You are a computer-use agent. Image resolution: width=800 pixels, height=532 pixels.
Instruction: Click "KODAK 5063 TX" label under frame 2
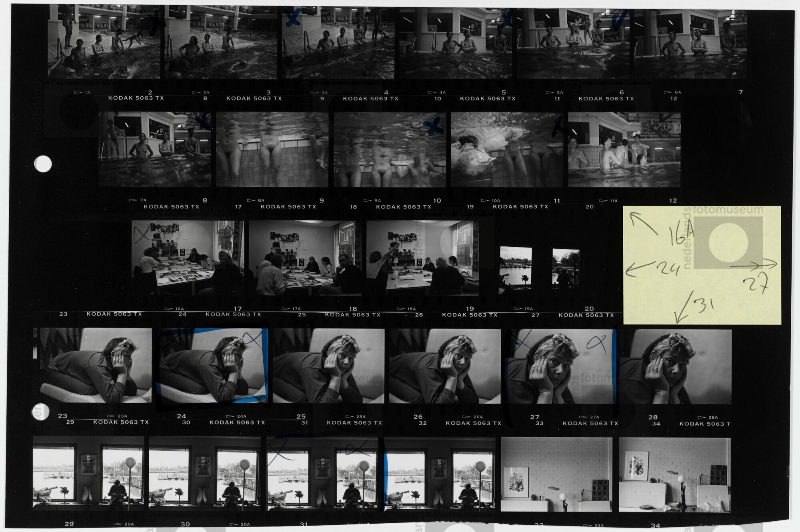click(136, 98)
